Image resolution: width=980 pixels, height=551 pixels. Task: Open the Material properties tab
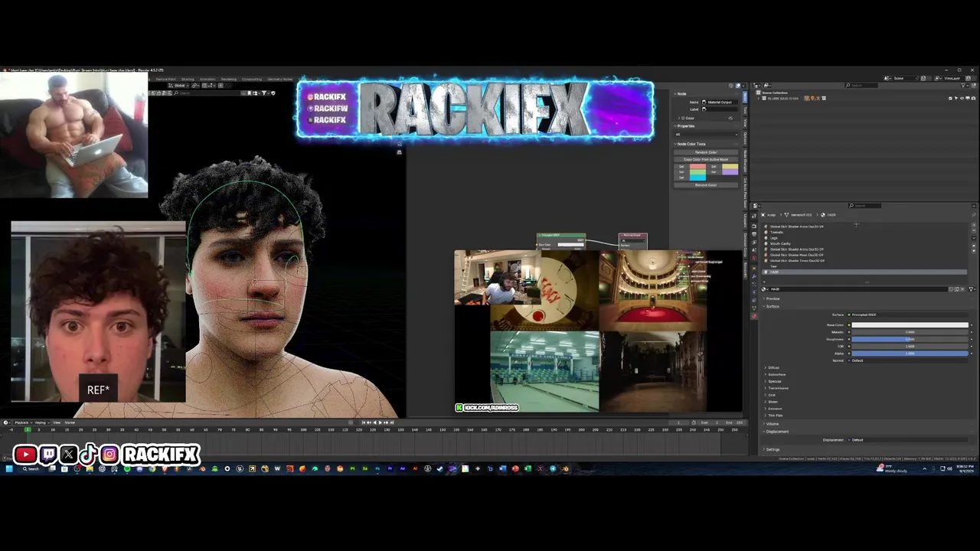(754, 316)
